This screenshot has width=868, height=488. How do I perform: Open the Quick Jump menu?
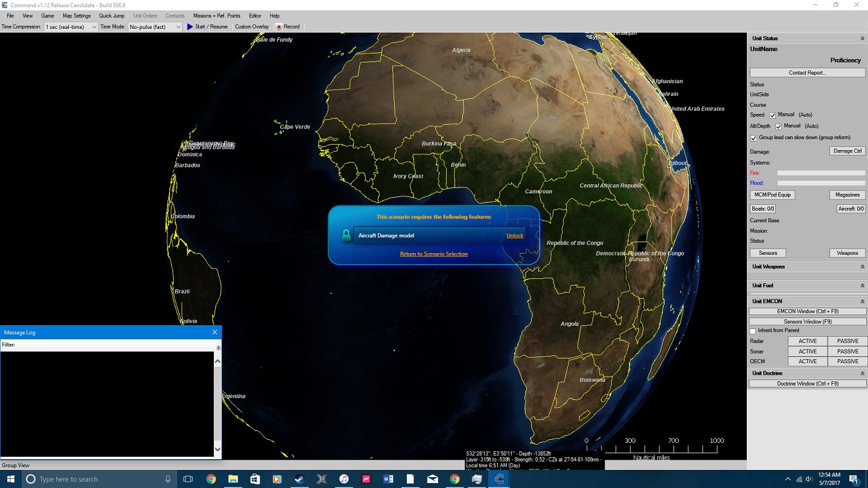[x=112, y=16]
